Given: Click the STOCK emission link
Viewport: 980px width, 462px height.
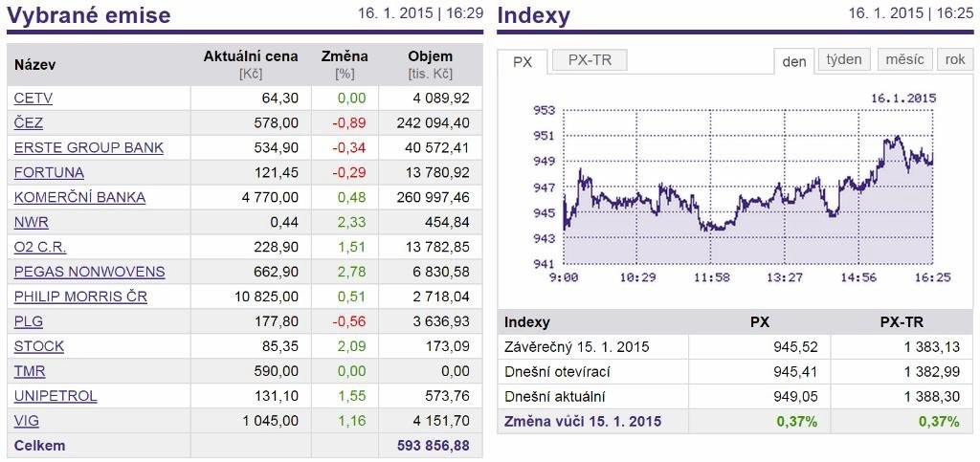Looking at the screenshot, I should [38, 346].
